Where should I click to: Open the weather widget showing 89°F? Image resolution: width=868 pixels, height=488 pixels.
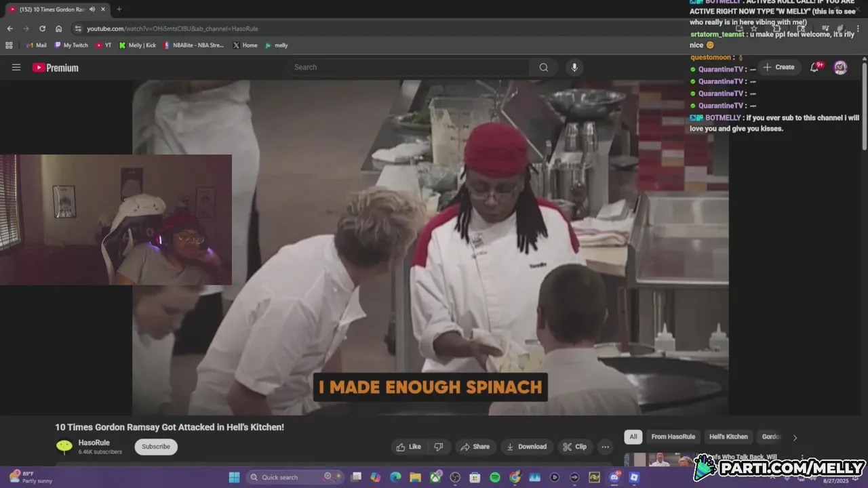tap(31, 477)
